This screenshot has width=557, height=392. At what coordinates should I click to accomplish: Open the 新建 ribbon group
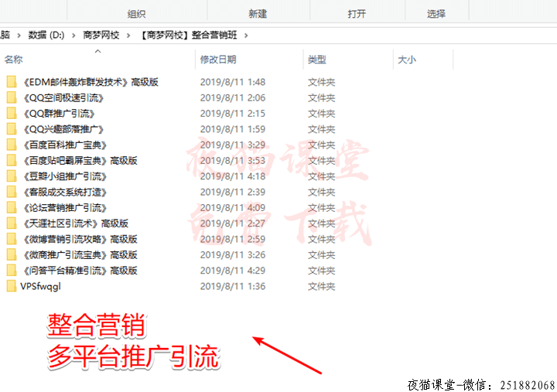[x=258, y=14]
